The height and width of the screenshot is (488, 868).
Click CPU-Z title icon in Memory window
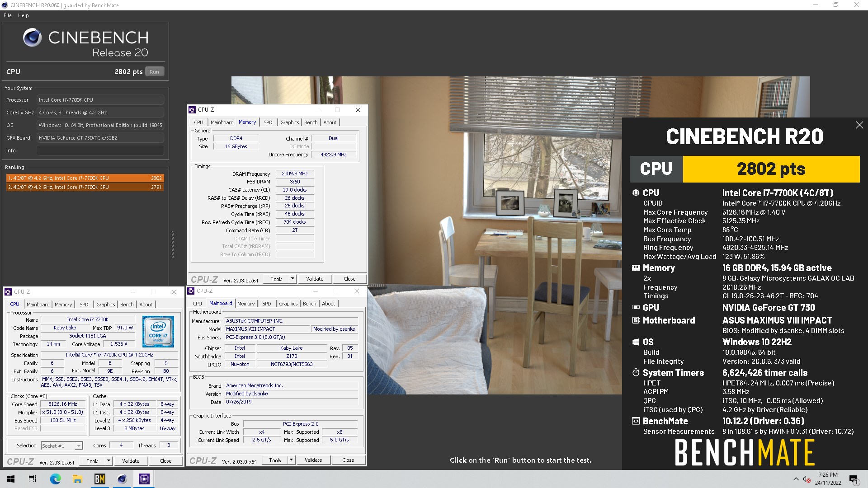193,110
